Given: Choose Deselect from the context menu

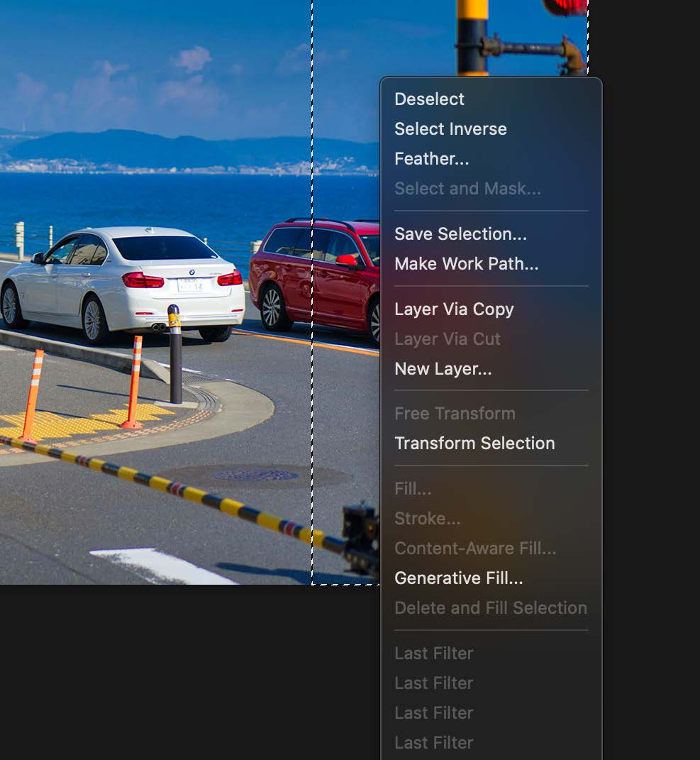Looking at the screenshot, I should point(430,99).
